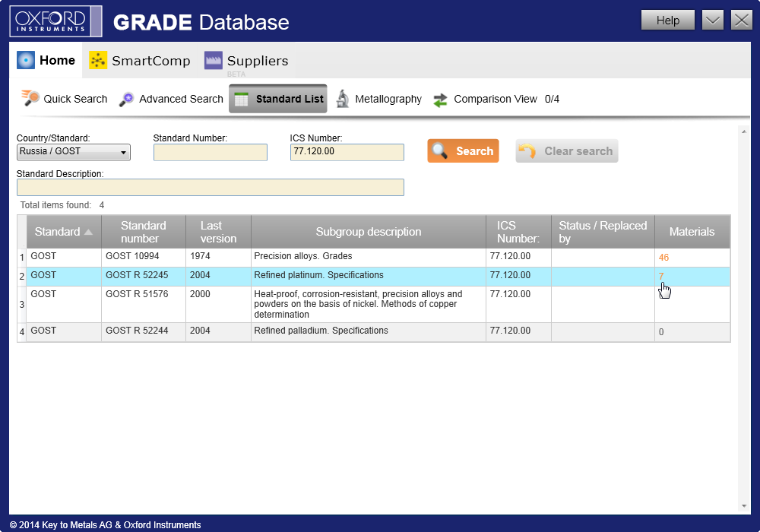Open the Home tab

click(46, 61)
